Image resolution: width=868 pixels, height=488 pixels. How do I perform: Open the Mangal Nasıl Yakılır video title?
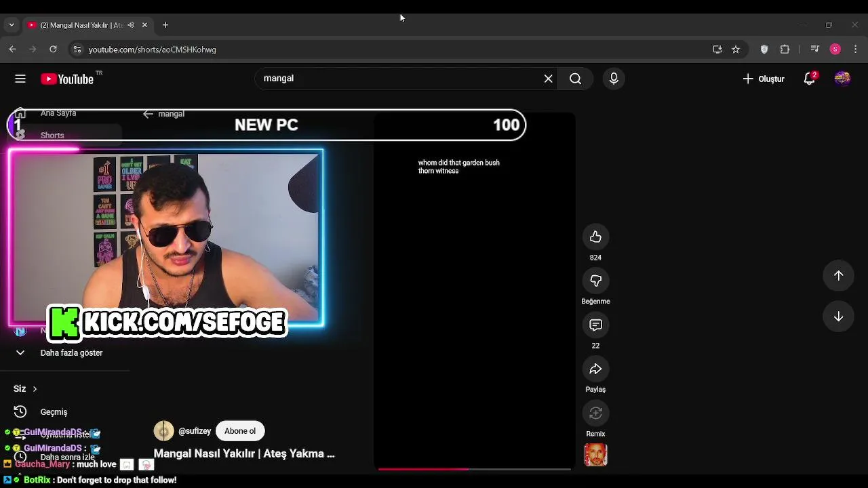[x=244, y=453]
